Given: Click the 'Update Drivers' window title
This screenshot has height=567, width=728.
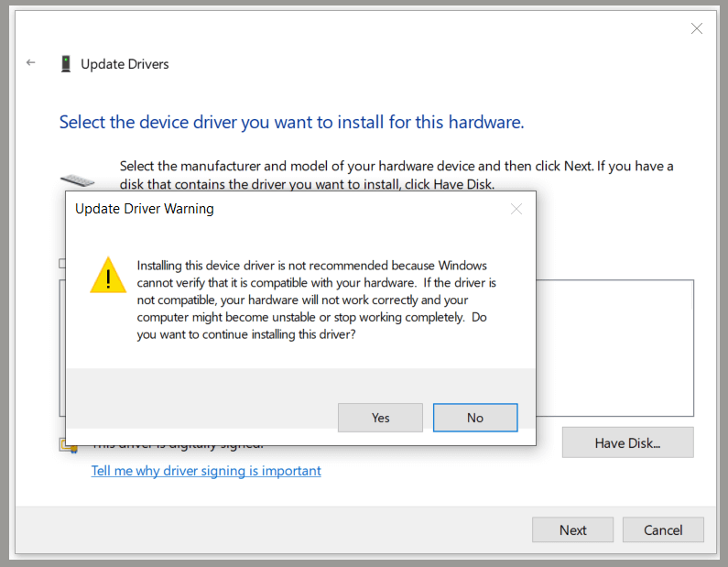Looking at the screenshot, I should pyautogui.click(x=125, y=64).
